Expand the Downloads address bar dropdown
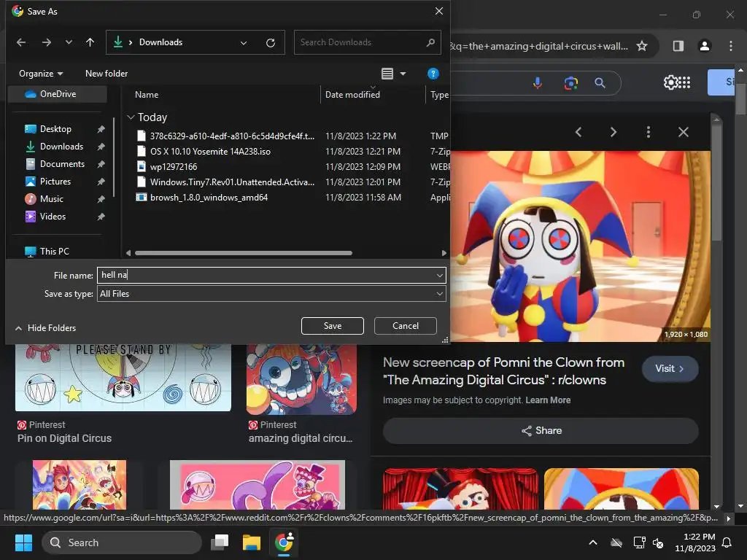747x560 pixels. click(x=244, y=43)
